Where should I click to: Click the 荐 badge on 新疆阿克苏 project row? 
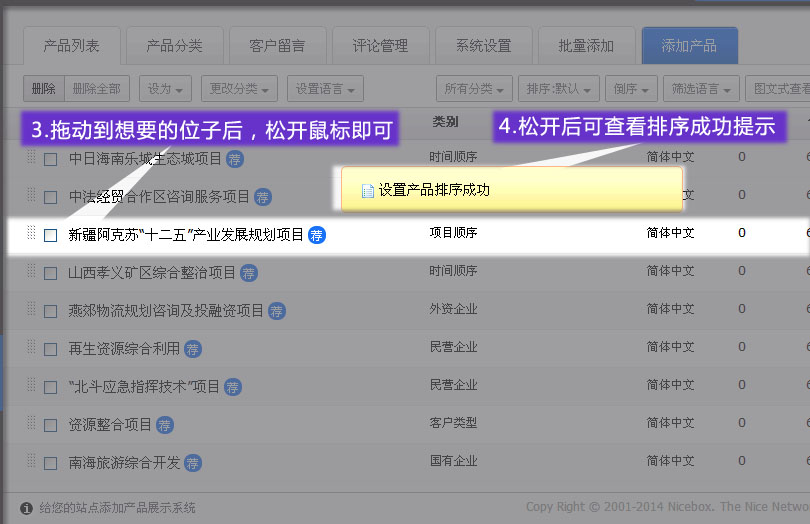317,235
